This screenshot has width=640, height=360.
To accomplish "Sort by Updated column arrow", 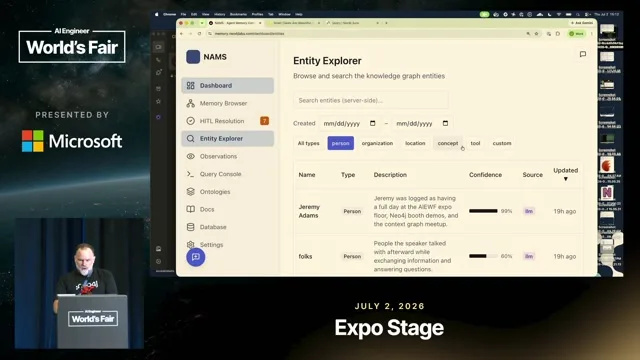I will coord(566,179).
